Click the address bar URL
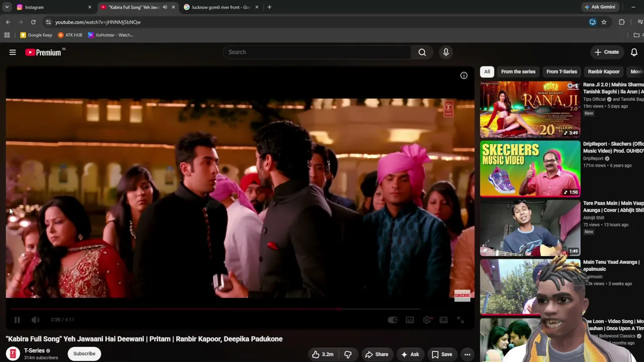The width and height of the screenshot is (644, 362). pos(98,22)
